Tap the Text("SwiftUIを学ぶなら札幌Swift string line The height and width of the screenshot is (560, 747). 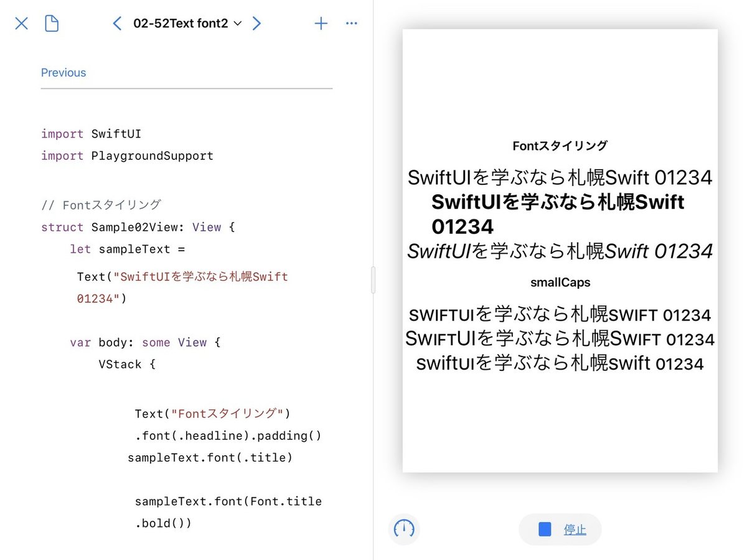[x=182, y=276]
